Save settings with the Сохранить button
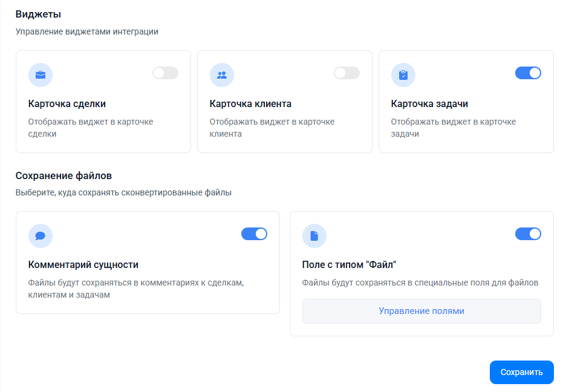The width and height of the screenshot is (566, 392). (x=522, y=372)
